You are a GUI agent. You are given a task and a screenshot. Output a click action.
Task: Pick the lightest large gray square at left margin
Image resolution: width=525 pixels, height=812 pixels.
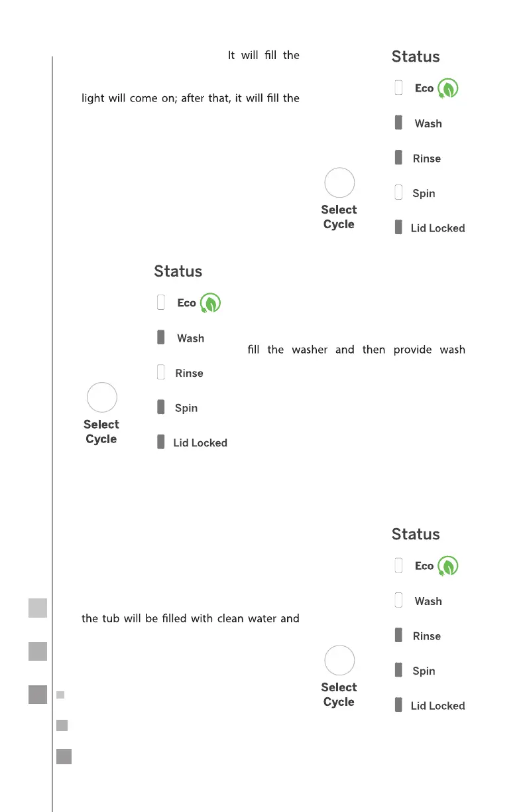click(x=38, y=608)
